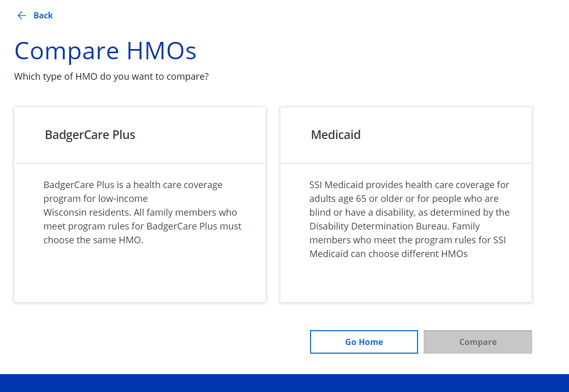Click the blue footer bar
This screenshot has width=569, height=392.
[x=284, y=383]
